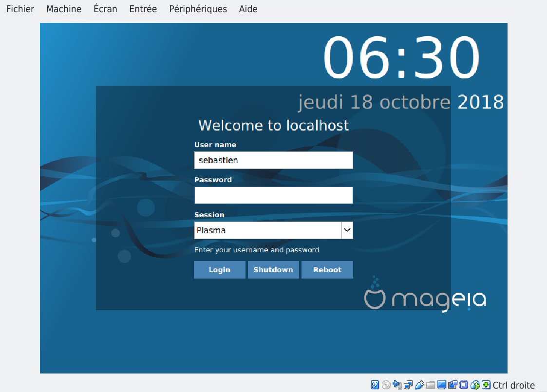The image size is (547, 392).
Task: Click the optical disc drive icon
Action: [x=386, y=385]
